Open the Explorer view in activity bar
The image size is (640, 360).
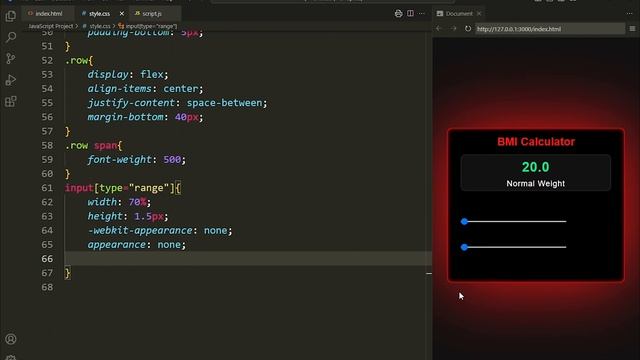click(11, 16)
